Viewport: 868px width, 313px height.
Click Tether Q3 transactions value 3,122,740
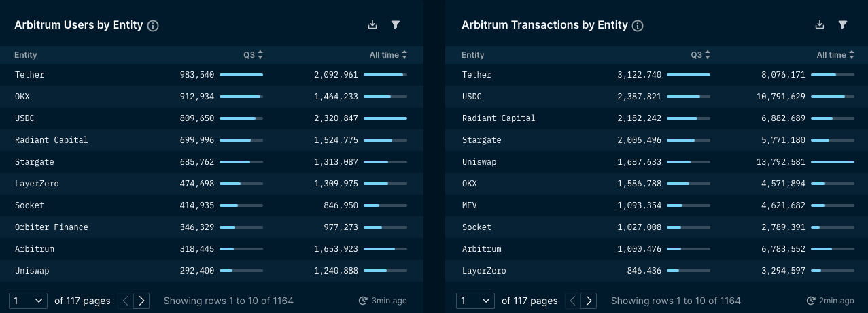640,75
